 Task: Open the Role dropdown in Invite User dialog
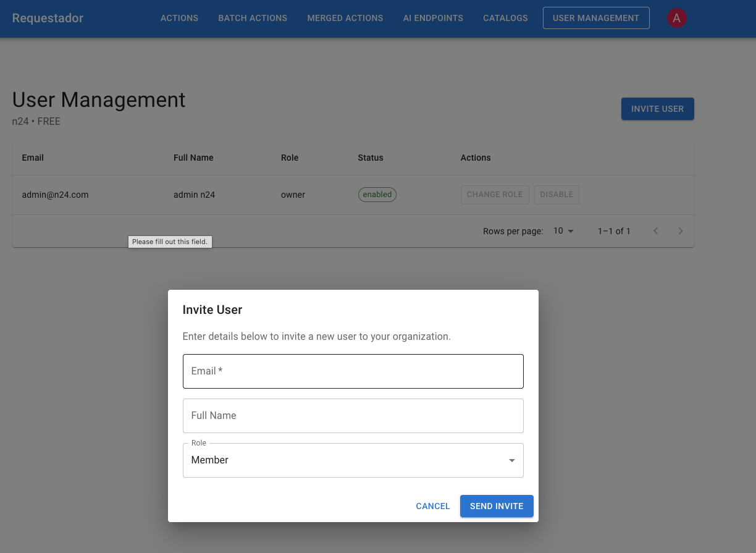[x=353, y=460]
